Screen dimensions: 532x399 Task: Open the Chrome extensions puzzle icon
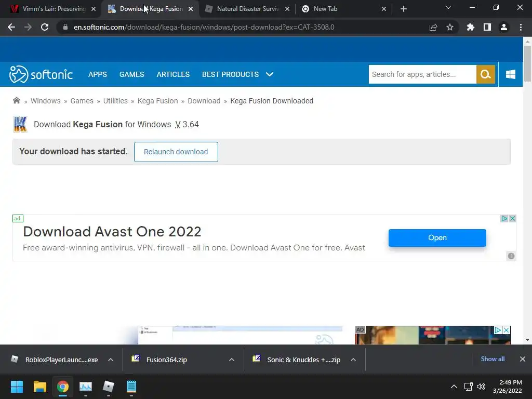pos(471,27)
